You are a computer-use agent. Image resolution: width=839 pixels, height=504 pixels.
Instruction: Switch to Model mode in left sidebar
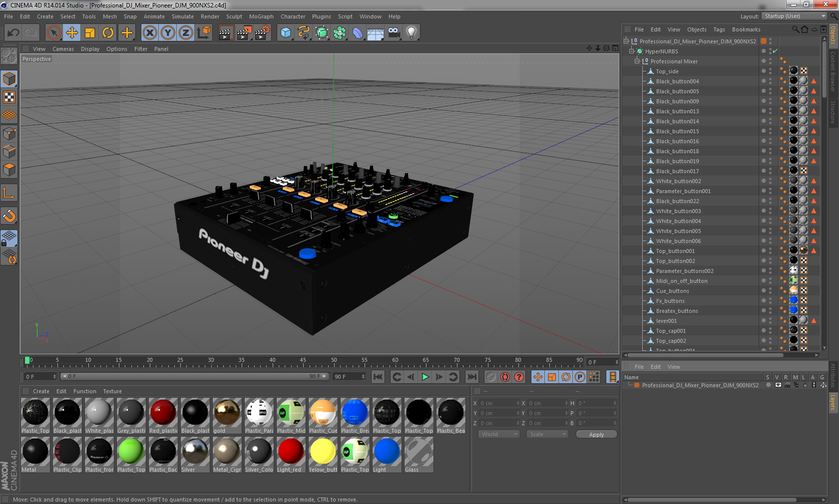coord(9,79)
